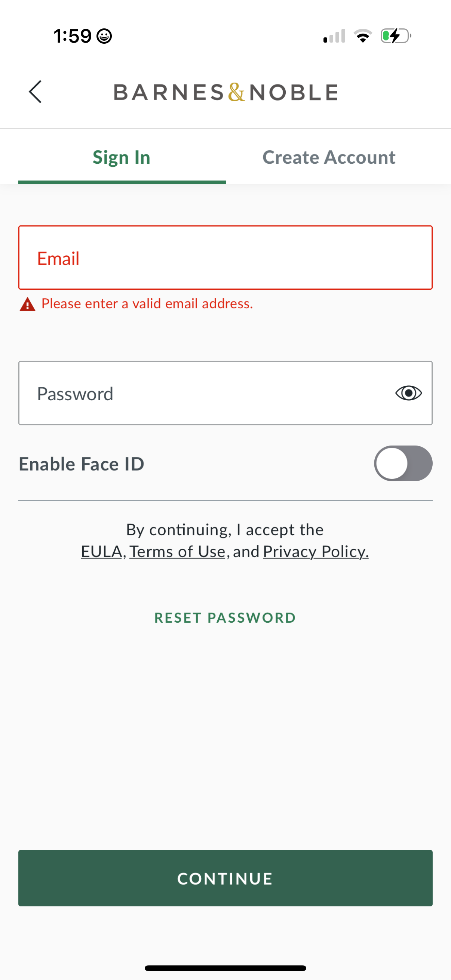Open the EULA link
451x980 pixels.
point(101,552)
